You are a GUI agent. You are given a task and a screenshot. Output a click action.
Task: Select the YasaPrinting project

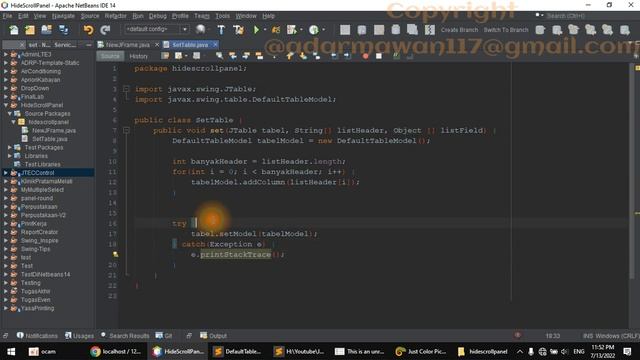pos(38,309)
